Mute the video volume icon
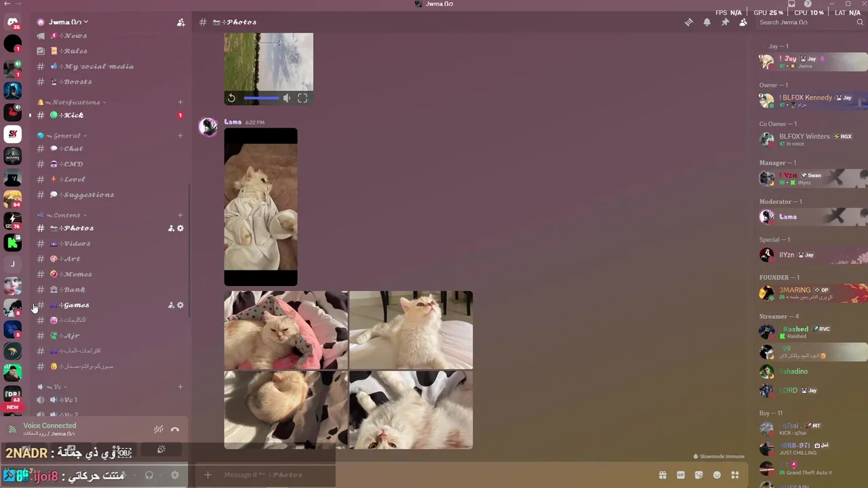The width and height of the screenshot is (868, 488). pos(287,98)
